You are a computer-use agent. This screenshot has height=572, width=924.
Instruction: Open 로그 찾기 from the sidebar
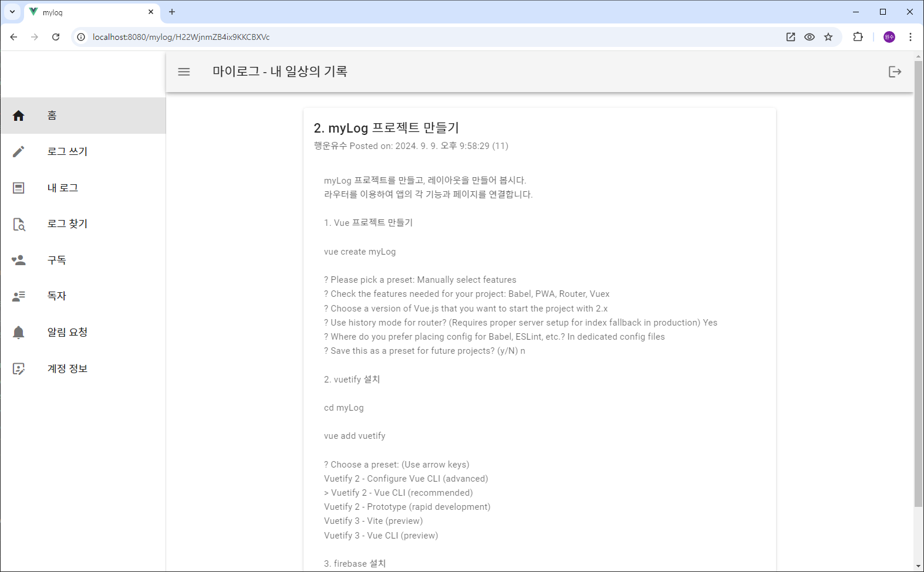coord(83,224)
